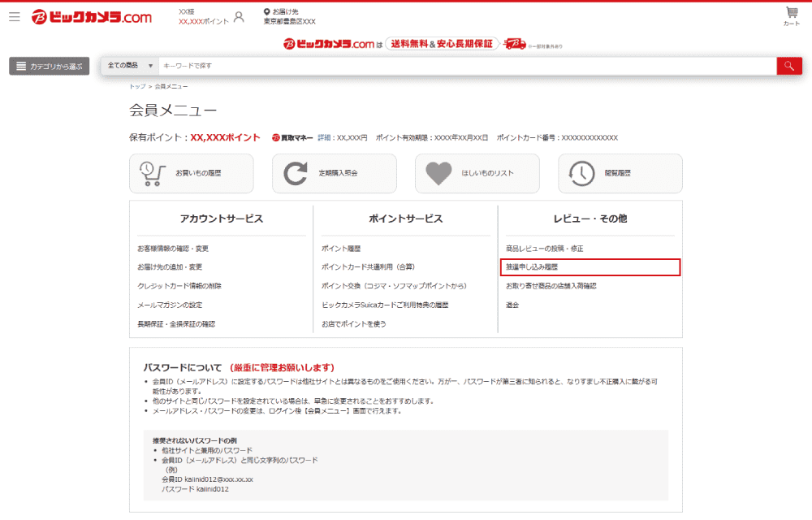Click the お届け先 delivery location selector
Viewport: 812px width, 520px height.
coord(288,17)
